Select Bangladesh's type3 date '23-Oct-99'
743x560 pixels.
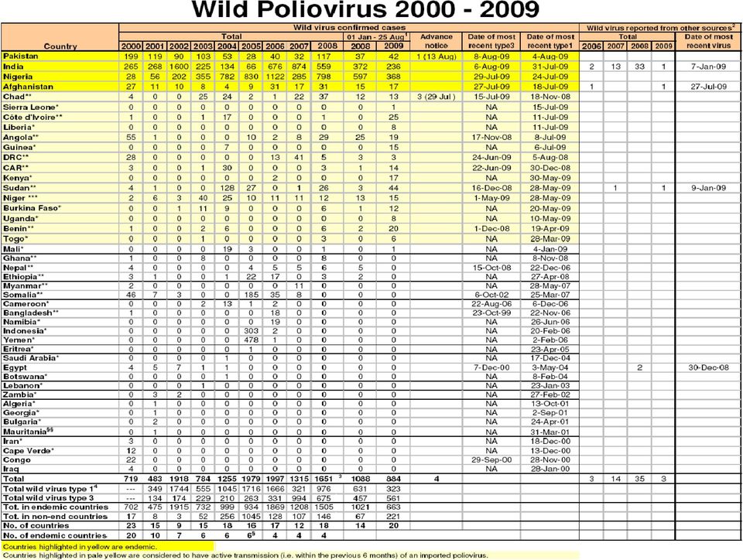[x=491, y=313]
